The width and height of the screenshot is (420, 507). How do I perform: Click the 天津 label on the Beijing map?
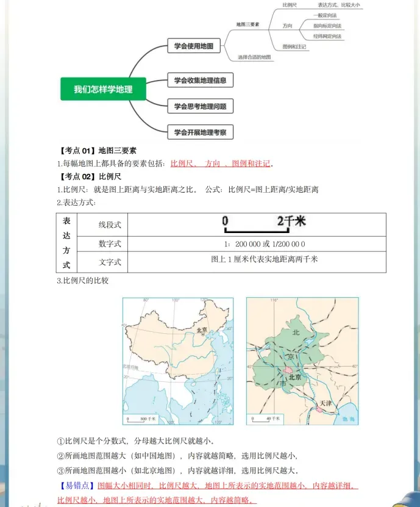tap(326, 403)
